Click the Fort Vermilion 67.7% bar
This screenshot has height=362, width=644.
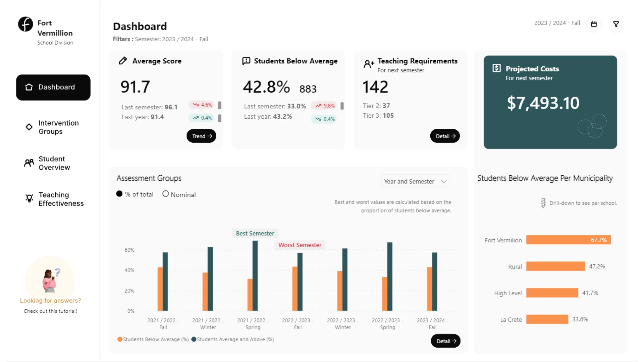pos(569,240)
